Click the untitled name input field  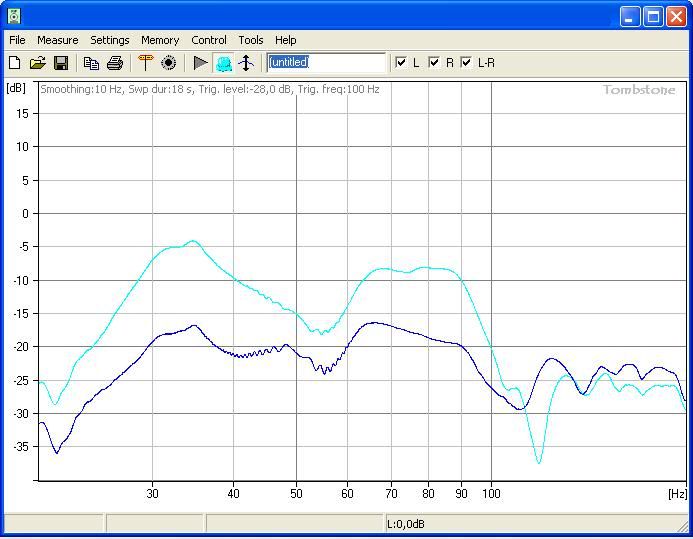(x=326, y=63)
